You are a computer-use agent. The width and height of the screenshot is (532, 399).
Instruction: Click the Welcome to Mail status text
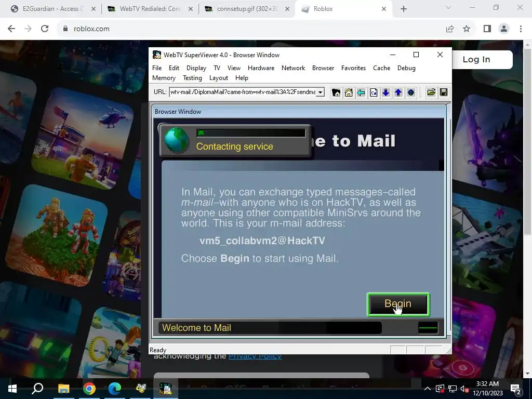[x=196, y=328]
